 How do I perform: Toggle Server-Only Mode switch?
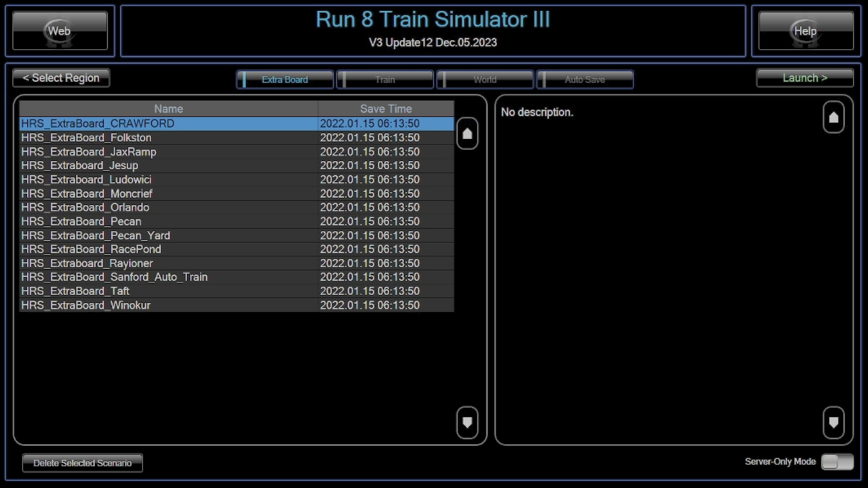(x=837, y=462)
